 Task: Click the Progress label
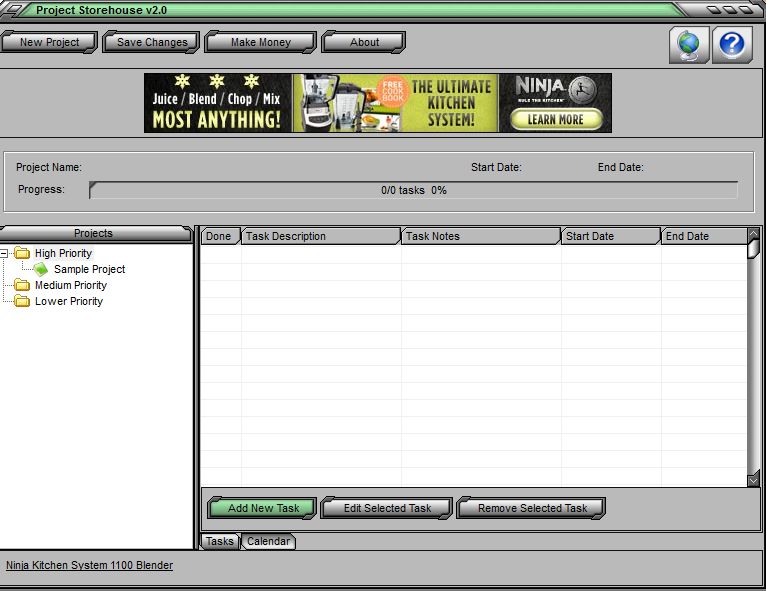click(x=41, y=189)
